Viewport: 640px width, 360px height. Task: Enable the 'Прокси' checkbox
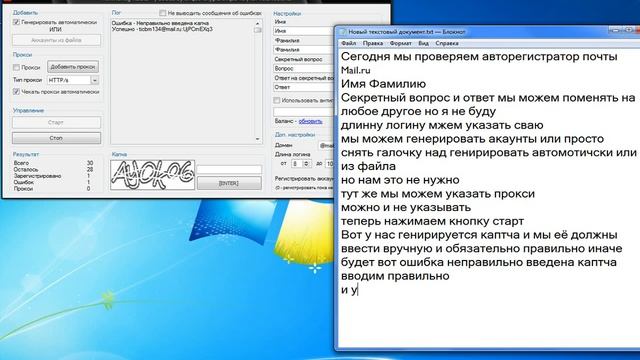click(16, 67)
